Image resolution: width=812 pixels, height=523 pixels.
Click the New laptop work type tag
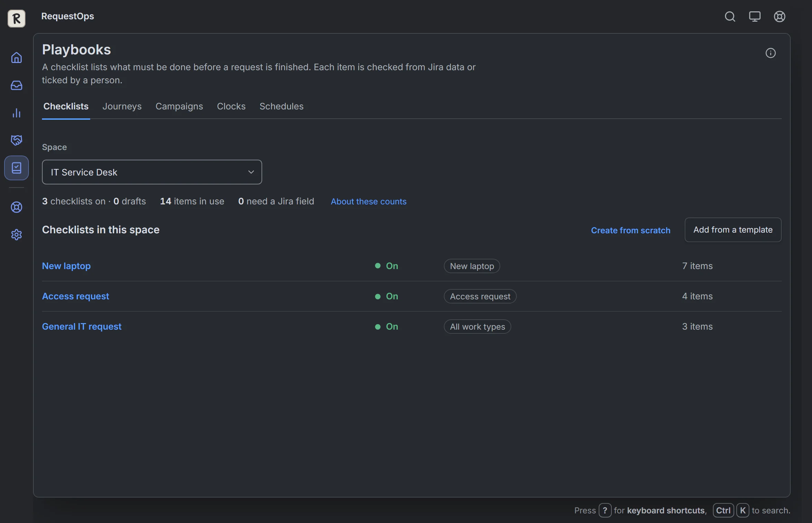pos(472,266)
